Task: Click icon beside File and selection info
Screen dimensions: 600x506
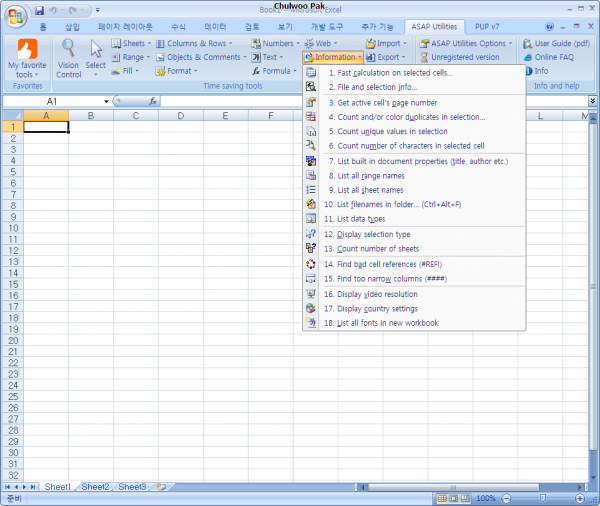Action: (311, 87)
